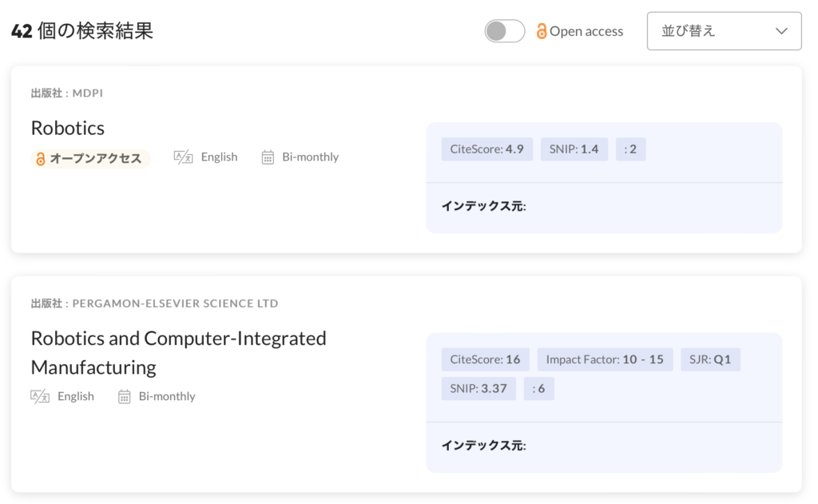Open the 並び替え sort dropdown

723,31
